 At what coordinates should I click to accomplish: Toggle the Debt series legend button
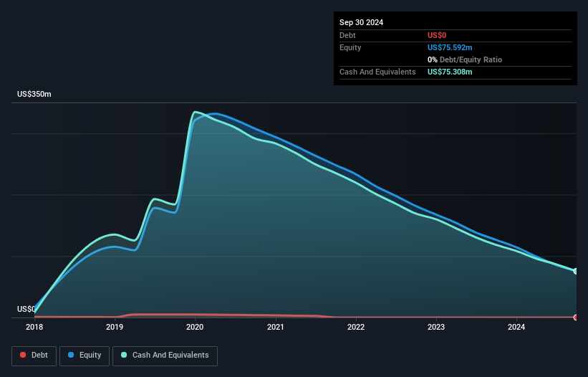point(34,355)
